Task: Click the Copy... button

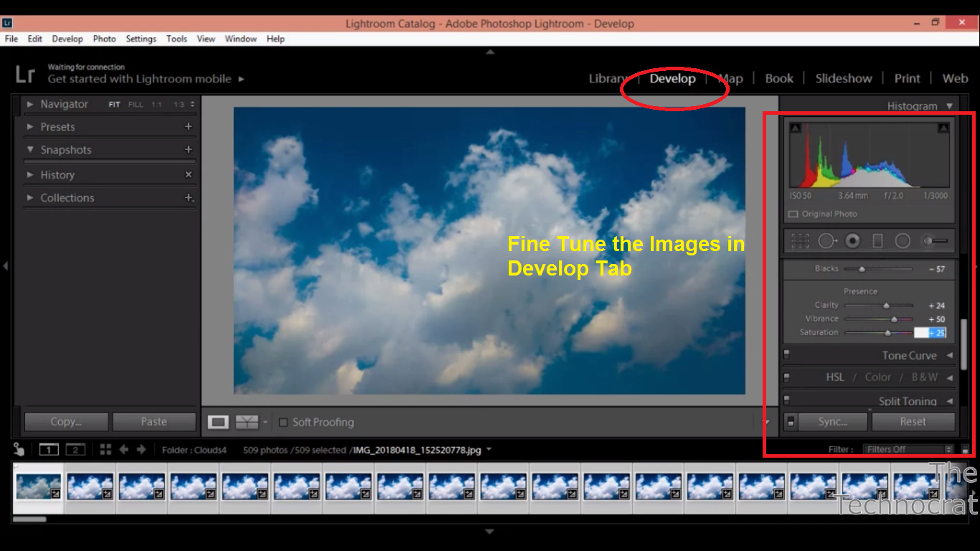Action: tap(66, 422)
